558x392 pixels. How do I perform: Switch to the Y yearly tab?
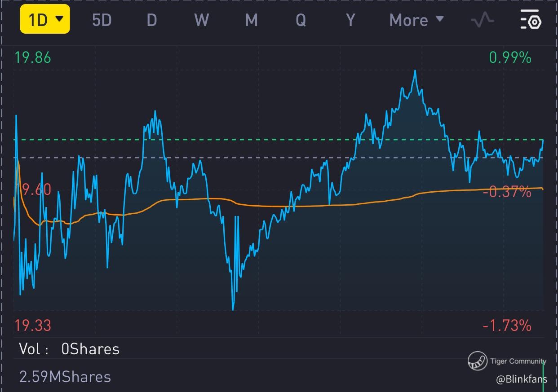click(350, 20)
